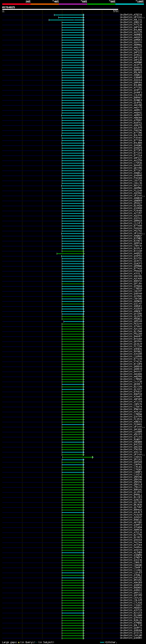146x644 pixels.
Task: Open hit UniRef100_B6RRU6
Action: coord(131,70)
